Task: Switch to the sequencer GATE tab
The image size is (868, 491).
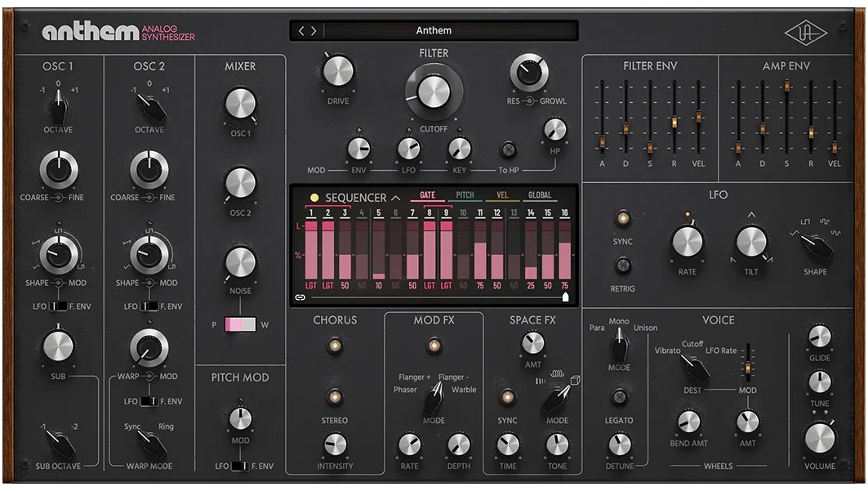Action: pyautogui.click(x=427, y=195)
